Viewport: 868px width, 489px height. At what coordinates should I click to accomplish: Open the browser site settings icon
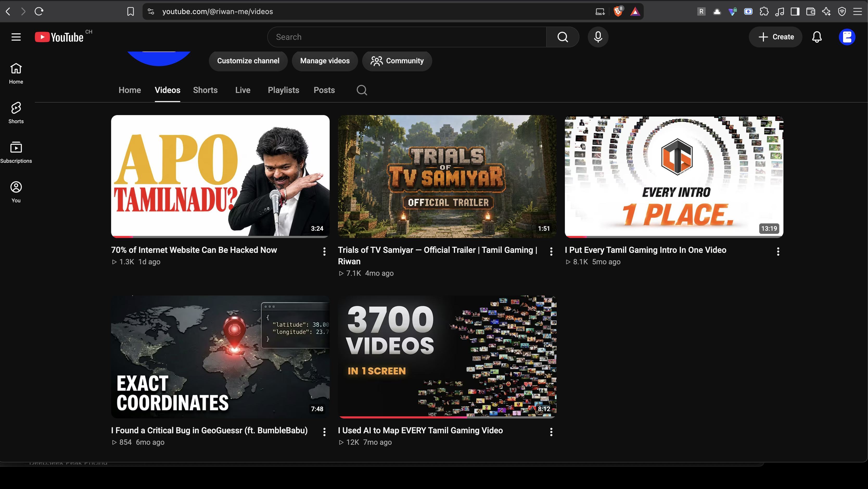coord(151,11)
